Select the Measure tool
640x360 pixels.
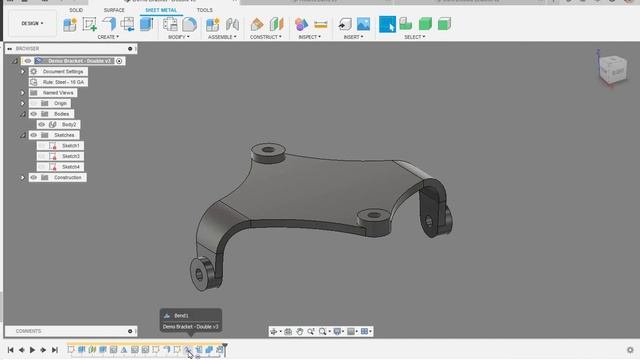coord(321,24)
